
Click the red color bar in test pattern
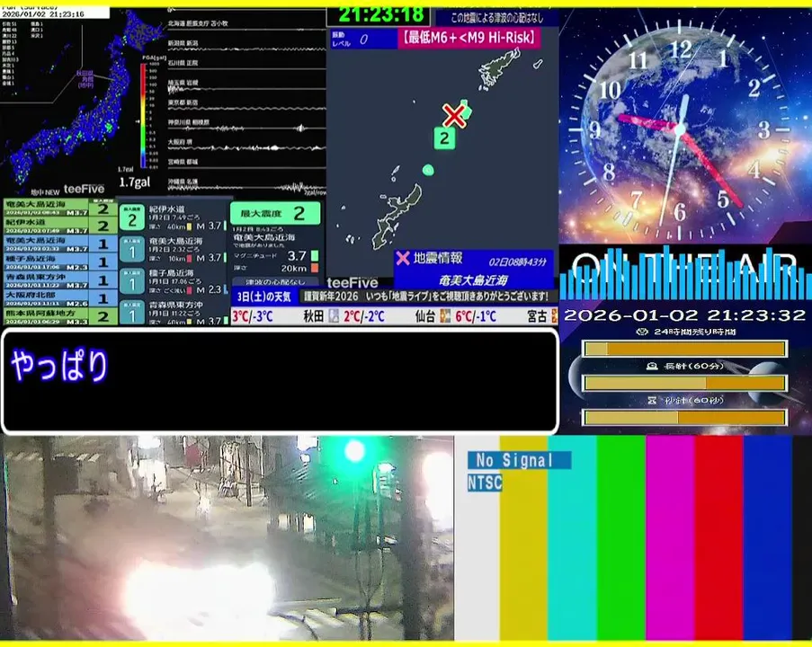pos(718,538)
